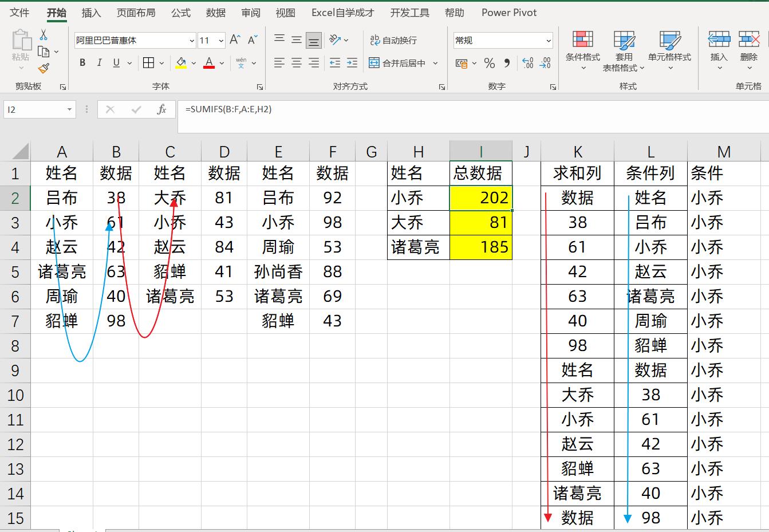Apply bold formatting

(82, 63)
